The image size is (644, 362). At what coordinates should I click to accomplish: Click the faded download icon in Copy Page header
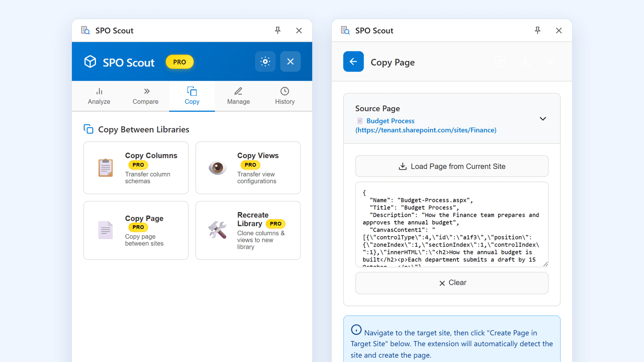525,61
